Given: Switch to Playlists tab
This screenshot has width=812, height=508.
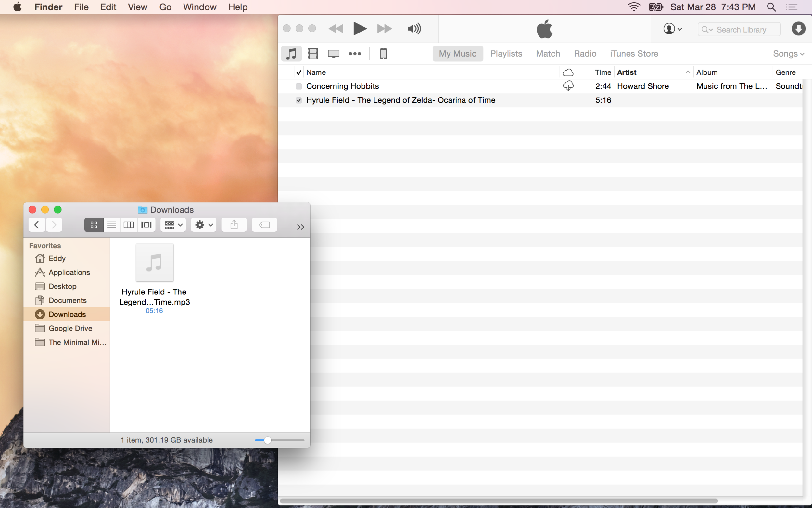Looking at the screenshot, I should tap(506, 53).
